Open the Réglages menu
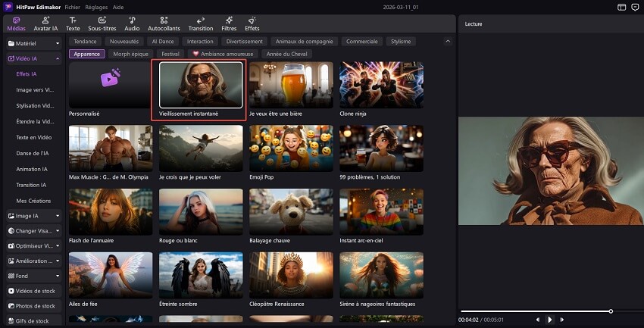Viewport: 644px width, 328px height. (96, 8)
